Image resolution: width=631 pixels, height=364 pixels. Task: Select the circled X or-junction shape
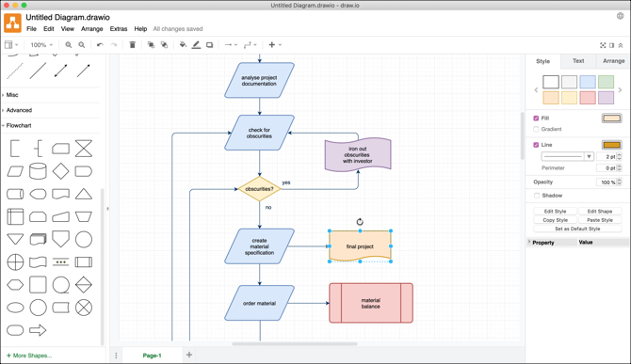point(84,308)
